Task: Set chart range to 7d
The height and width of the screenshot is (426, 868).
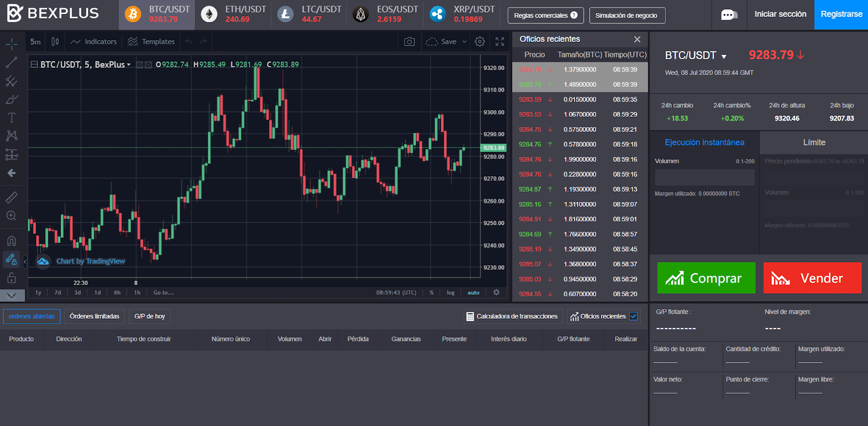Action: [58, 293]
